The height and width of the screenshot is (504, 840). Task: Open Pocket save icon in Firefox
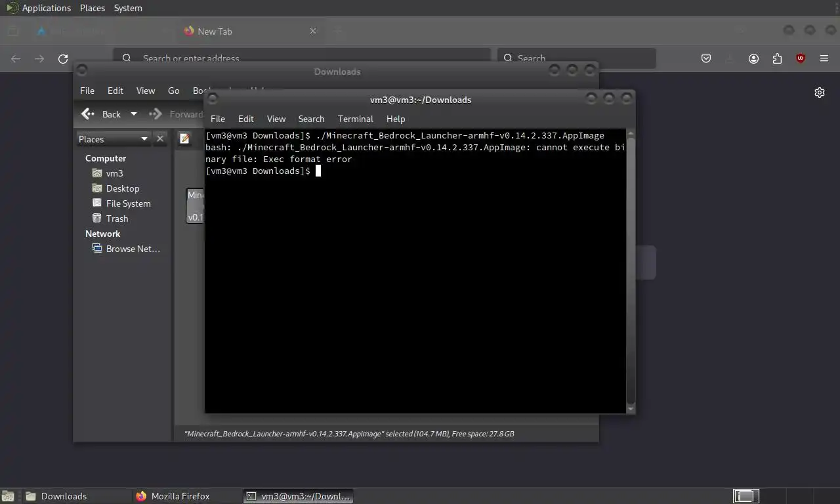[706, 58]
